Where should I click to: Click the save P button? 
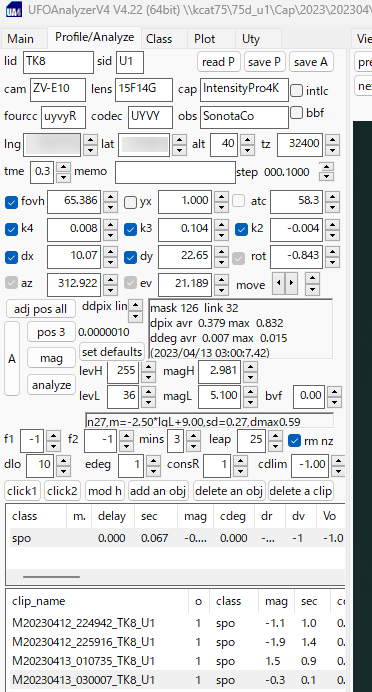pyautogui.click(x=265, y=62)
